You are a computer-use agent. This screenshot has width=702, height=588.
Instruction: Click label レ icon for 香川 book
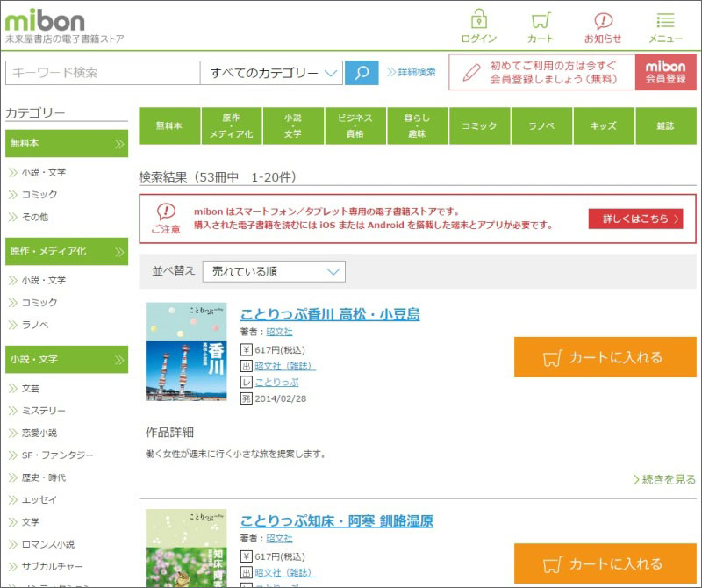(x=247, y=382)
